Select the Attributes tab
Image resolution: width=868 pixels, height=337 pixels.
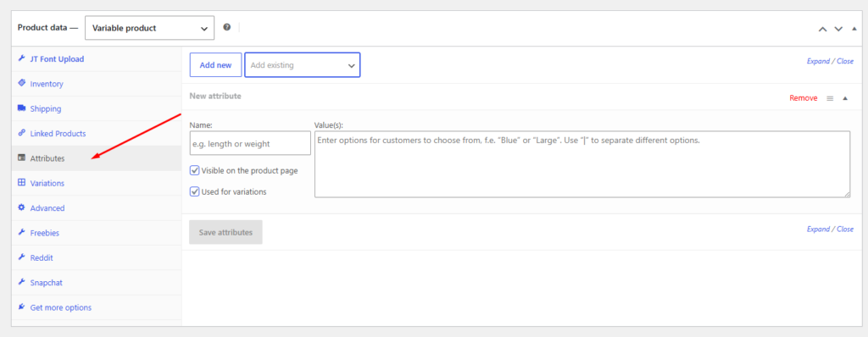(97, 158)
